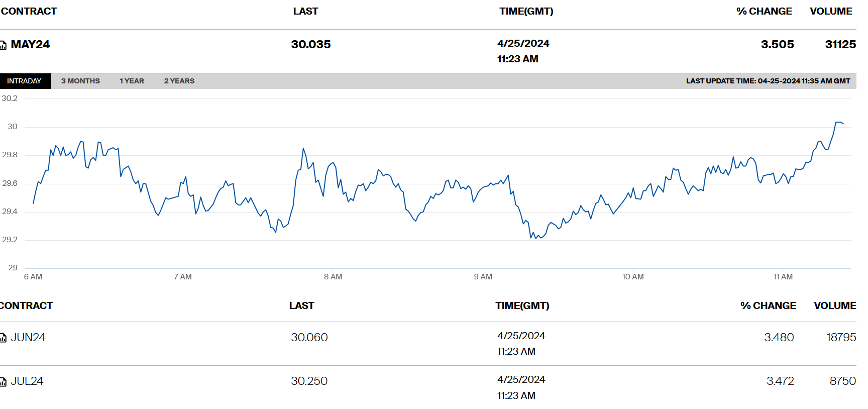
Task: Click the MAY24 last price 30.035
Action: pos(311,45)
